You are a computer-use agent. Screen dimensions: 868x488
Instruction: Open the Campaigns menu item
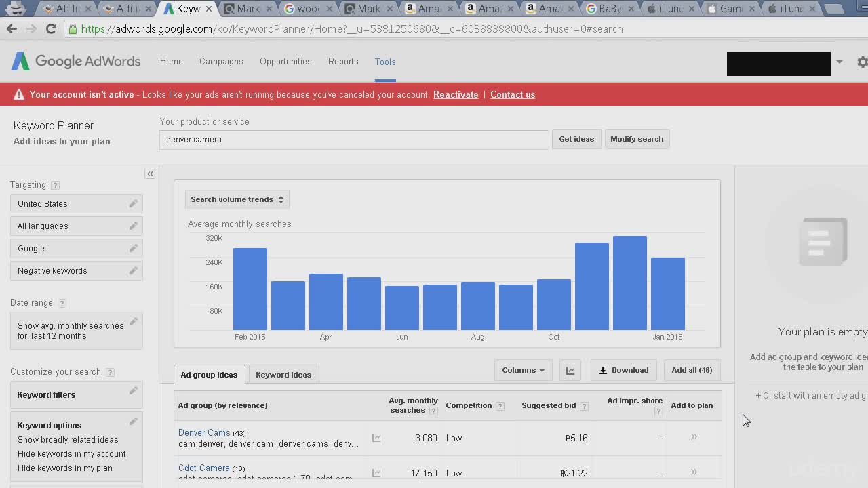[221, 62]
